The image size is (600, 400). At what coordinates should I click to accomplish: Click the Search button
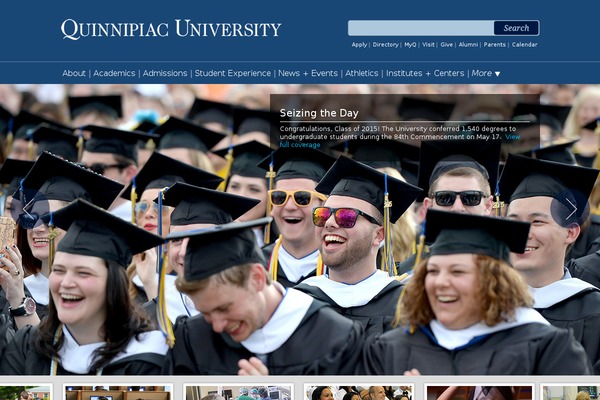(516, 28)
